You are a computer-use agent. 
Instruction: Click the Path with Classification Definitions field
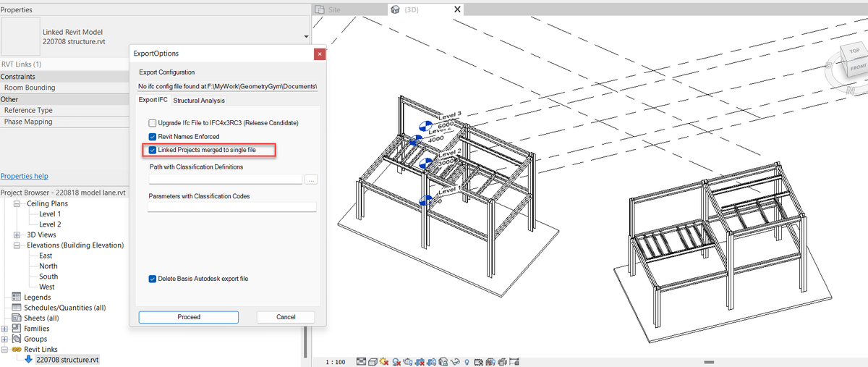click(225, 179)
